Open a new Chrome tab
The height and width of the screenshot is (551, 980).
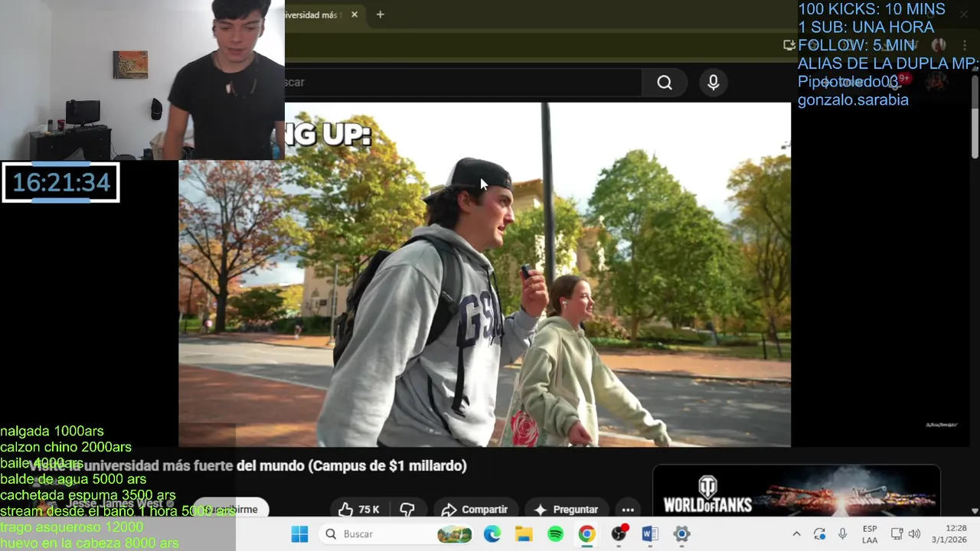click(x=380, y=15)
